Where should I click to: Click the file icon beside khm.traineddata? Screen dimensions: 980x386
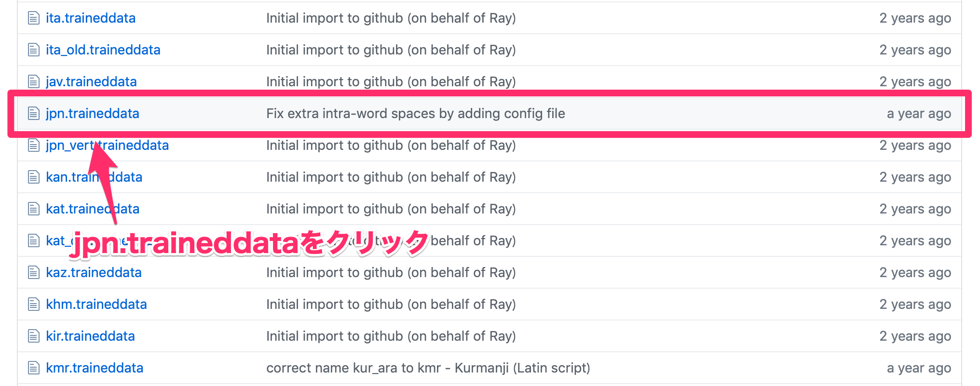(33, 305)
